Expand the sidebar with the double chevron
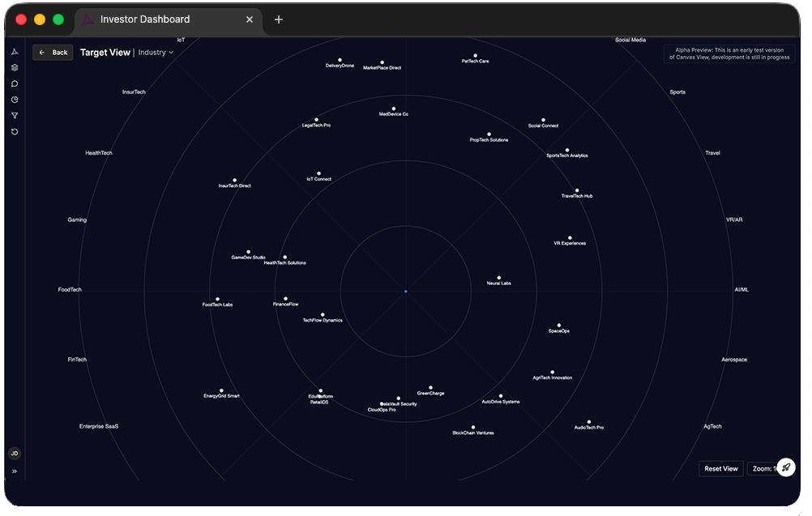The height and width of the screenshot is (516, 812). pos(15,471)
